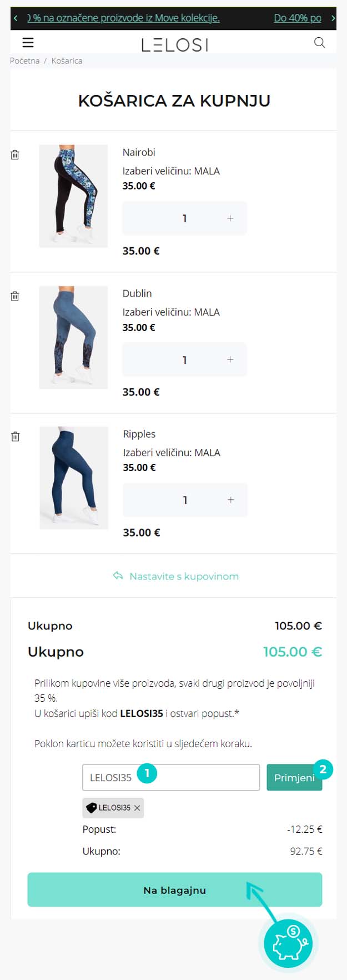Screen dimensions: 347x980
Task: Delete Ripples item with the trash icon
Action: coord(16,437)
